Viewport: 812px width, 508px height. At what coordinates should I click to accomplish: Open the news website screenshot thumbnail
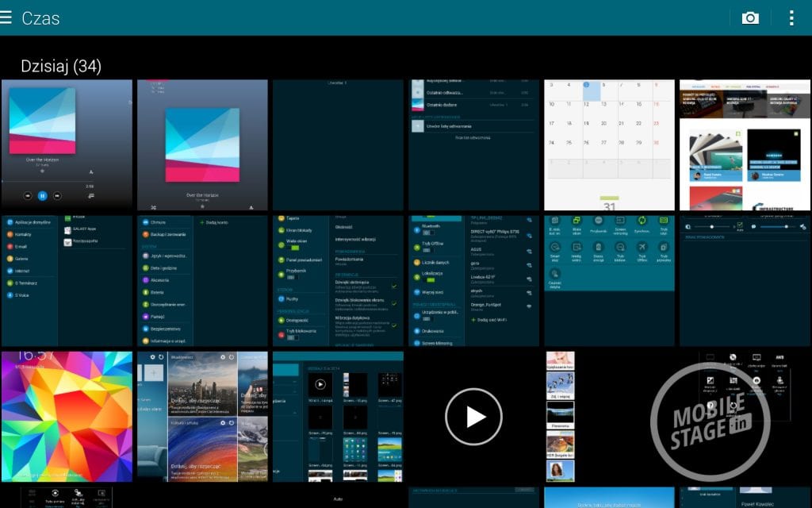[x=745, y=144]
